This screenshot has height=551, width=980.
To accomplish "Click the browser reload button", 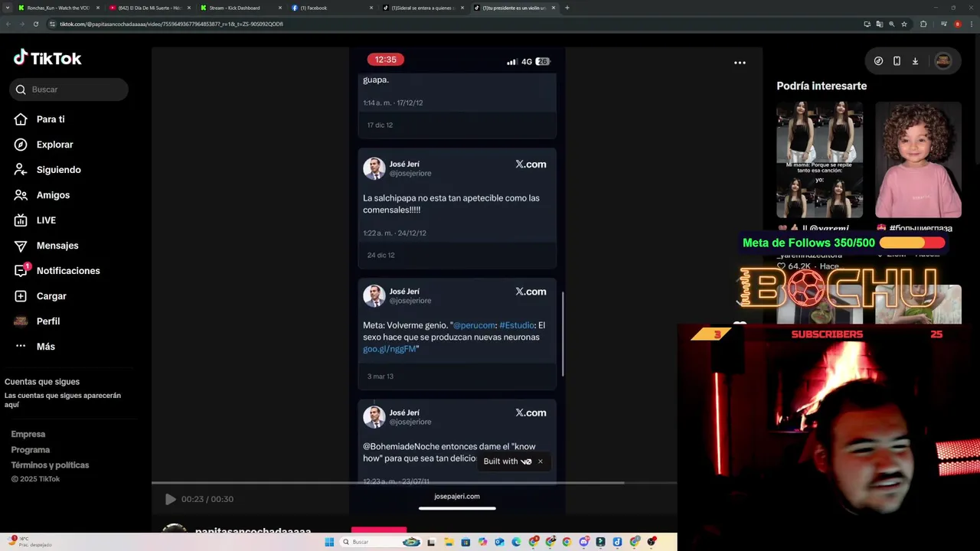I will 36,24.
